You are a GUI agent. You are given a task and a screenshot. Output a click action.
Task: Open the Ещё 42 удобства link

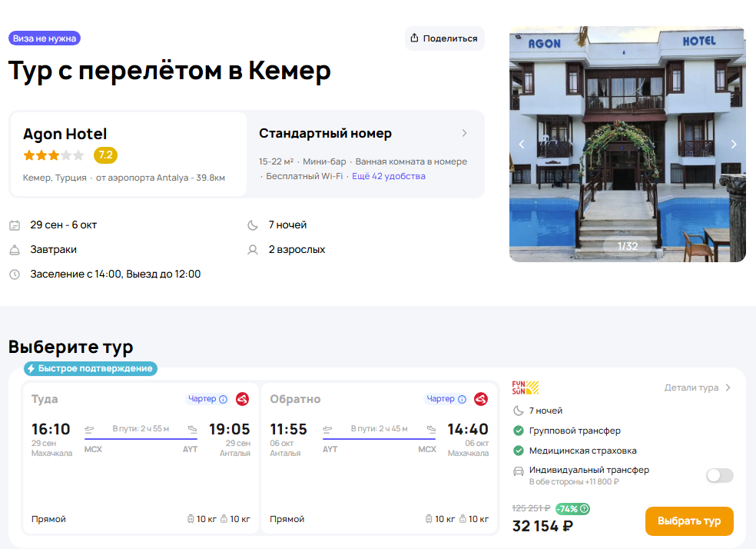click(389, 176)
